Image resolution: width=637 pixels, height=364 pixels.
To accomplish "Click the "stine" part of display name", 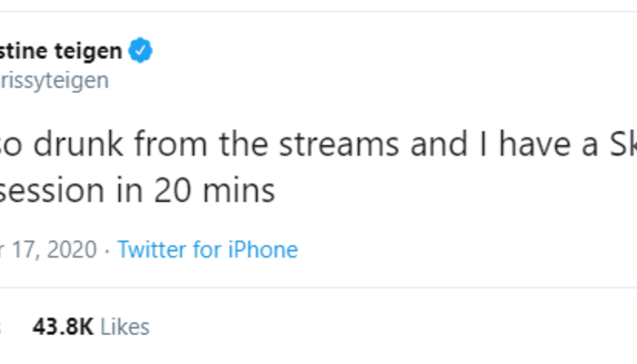I will (x=28, y=51).
